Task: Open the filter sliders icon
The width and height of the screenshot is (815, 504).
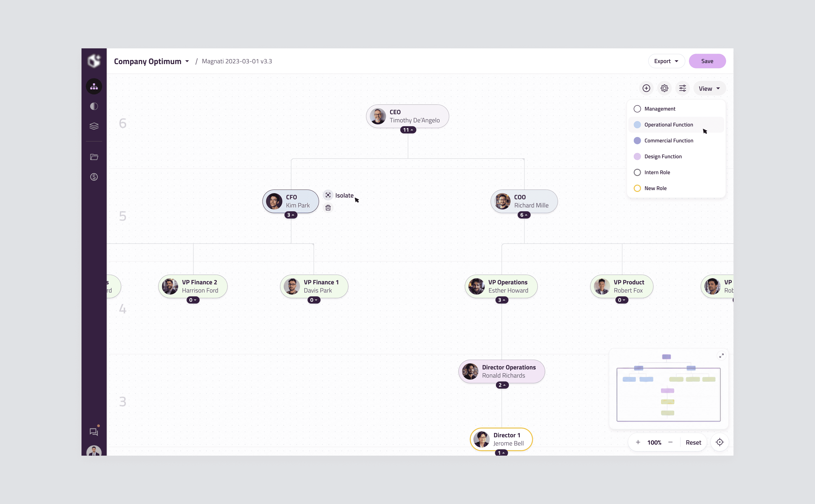Action: 683,88
